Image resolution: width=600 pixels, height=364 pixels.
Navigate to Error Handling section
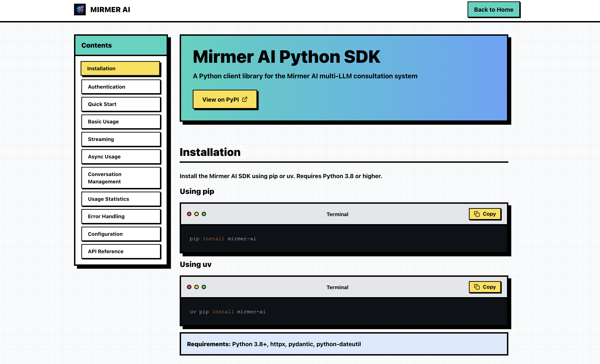pyautogui.click(x=121, y=216)
